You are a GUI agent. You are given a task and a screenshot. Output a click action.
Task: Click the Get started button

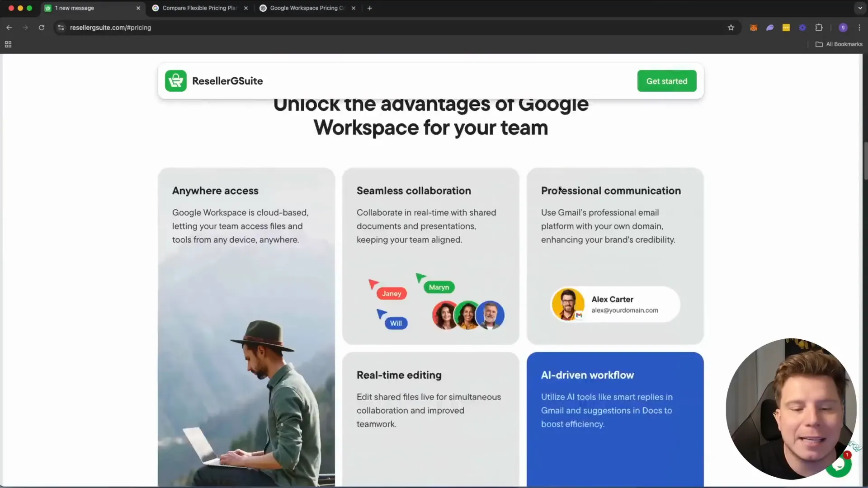(667, 81)
